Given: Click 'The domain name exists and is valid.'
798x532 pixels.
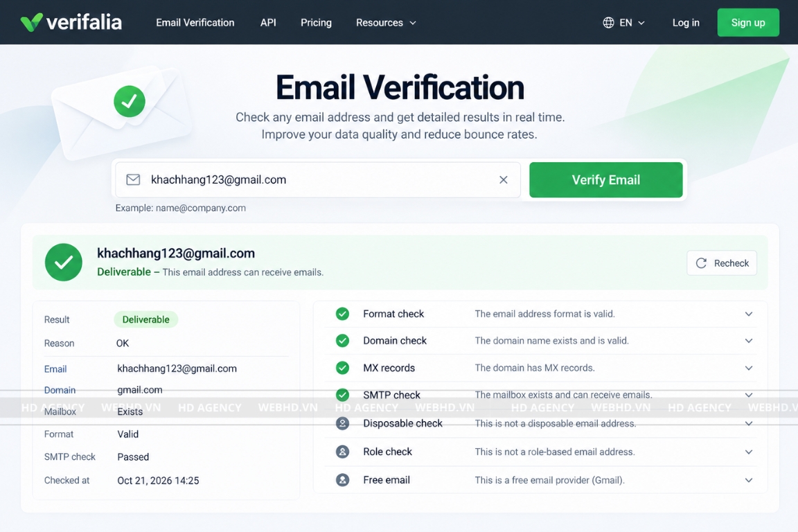Looking at the screenshot, I should [551, 341].
